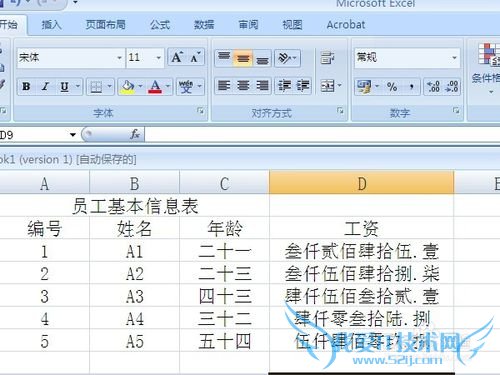Toggle Bold formatting

(26, 87)
